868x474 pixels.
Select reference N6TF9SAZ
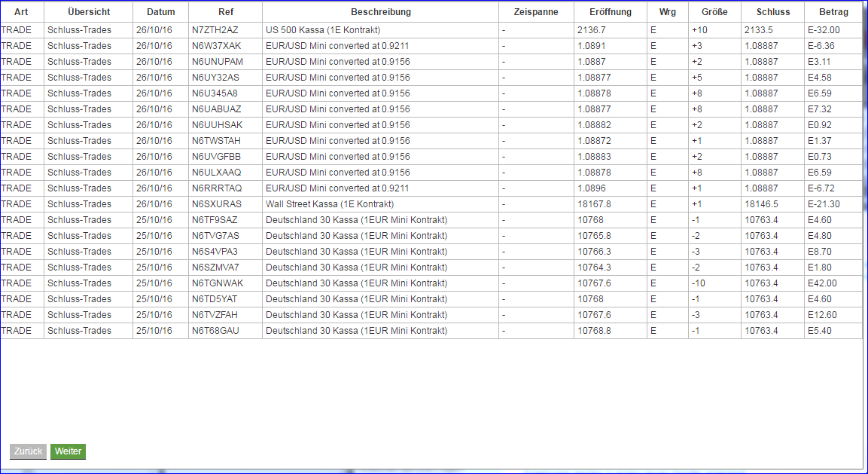point(215,219)
